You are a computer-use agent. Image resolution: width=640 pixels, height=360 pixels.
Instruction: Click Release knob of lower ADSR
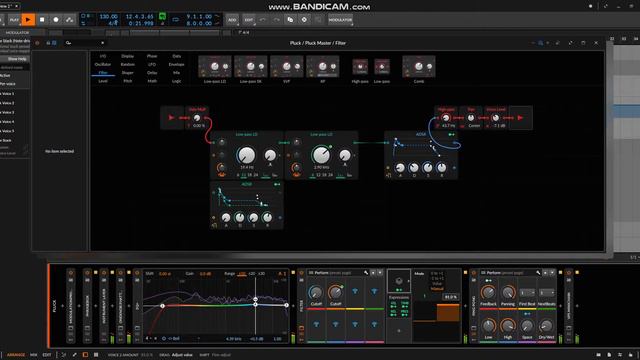tap(267, 218)
